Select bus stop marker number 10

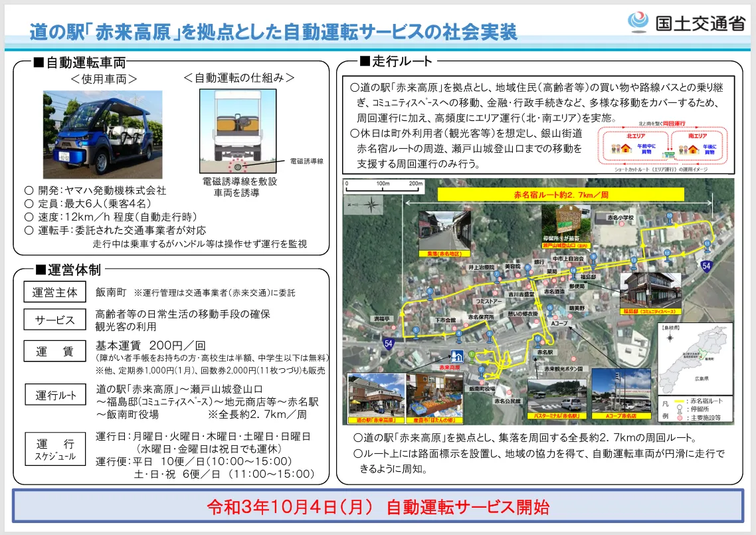(x=670, y=219)
